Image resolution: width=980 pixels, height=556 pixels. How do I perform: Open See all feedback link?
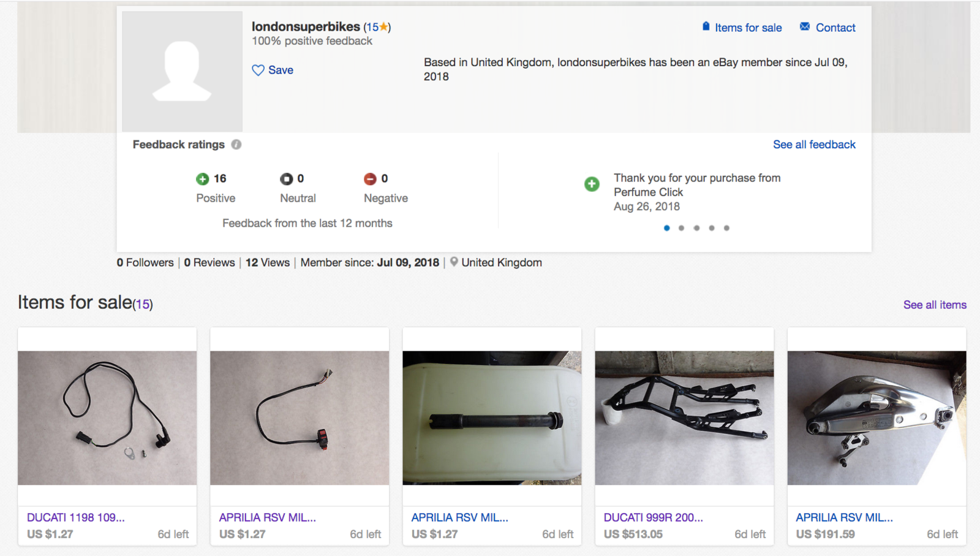point(814,145)
